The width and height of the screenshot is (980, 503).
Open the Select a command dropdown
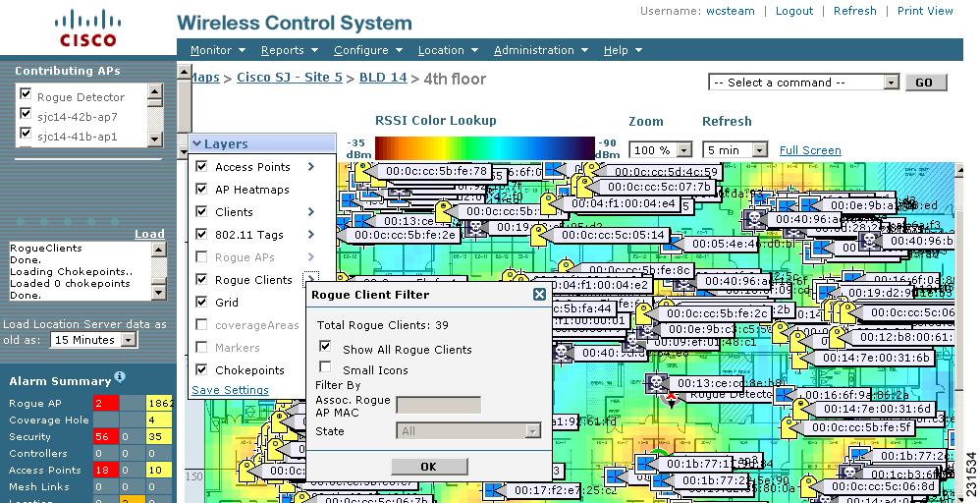coord(804,83)
